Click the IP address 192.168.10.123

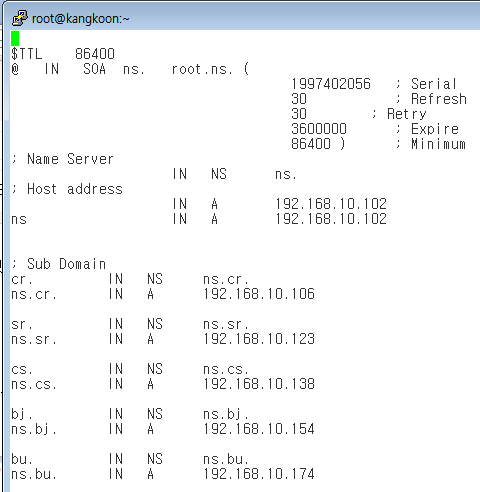point(259,339)
